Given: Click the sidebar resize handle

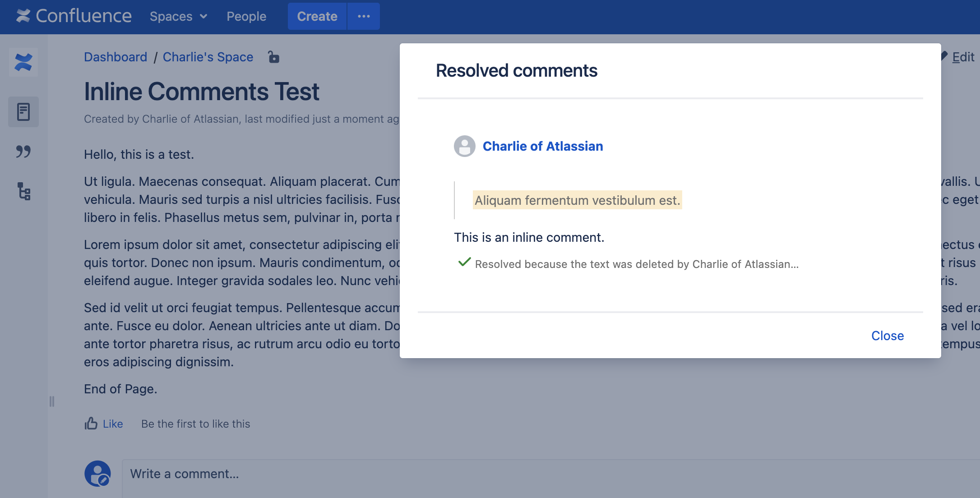Looking at the screenshot, I should pos(52,401).
